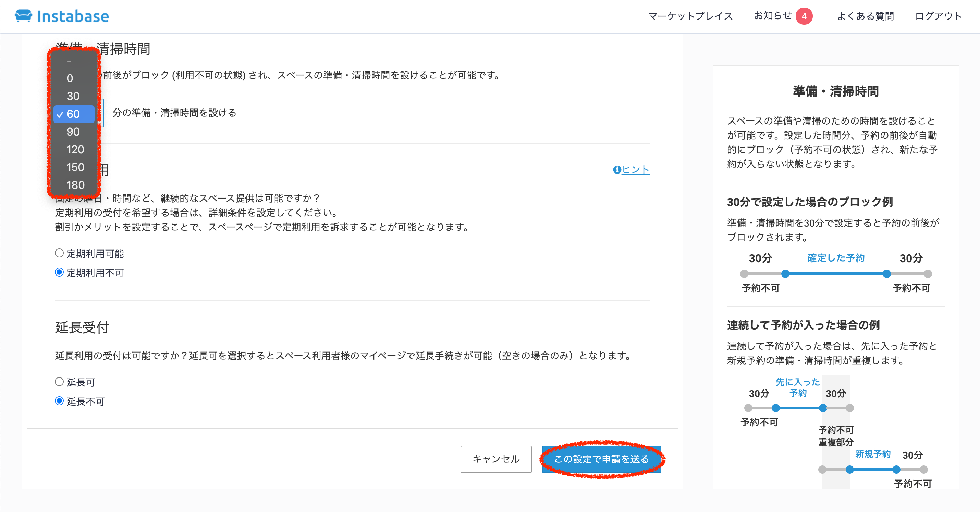The width and height of the screenshot is (980, 512).
Task: Click ログアウト in the top navigation
Action: (x=938, y=16)
